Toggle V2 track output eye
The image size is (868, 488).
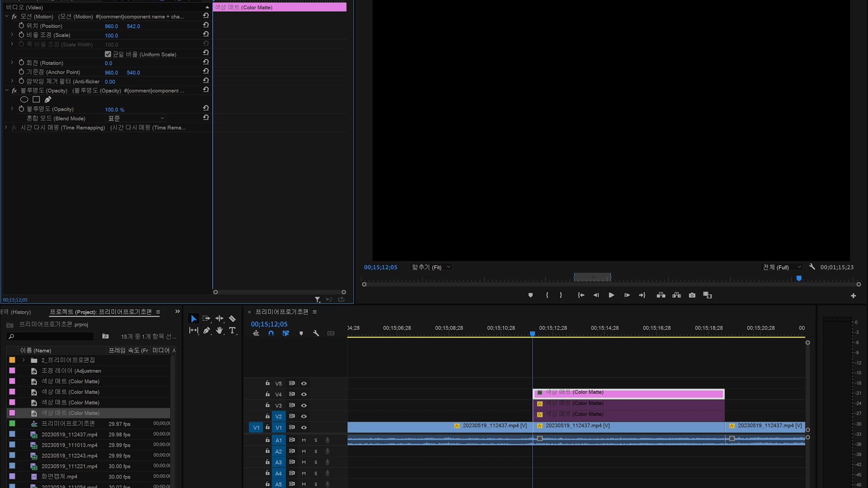(304, 417)
